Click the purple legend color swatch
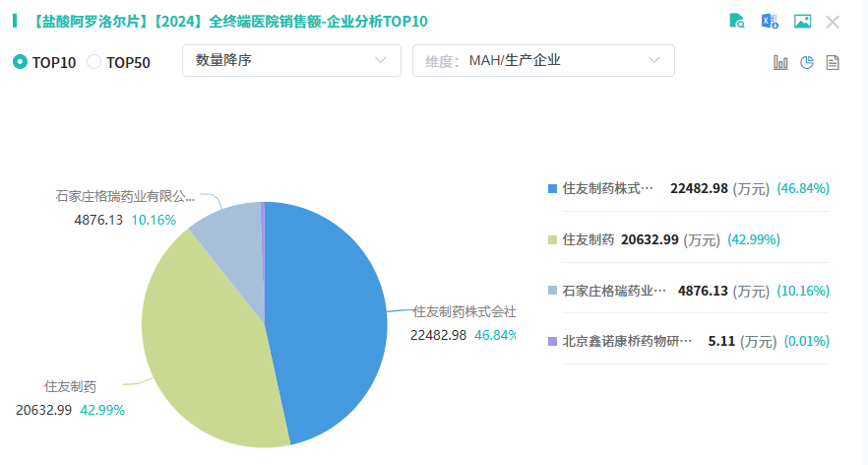Screen dimensions: 868x465 552,342
